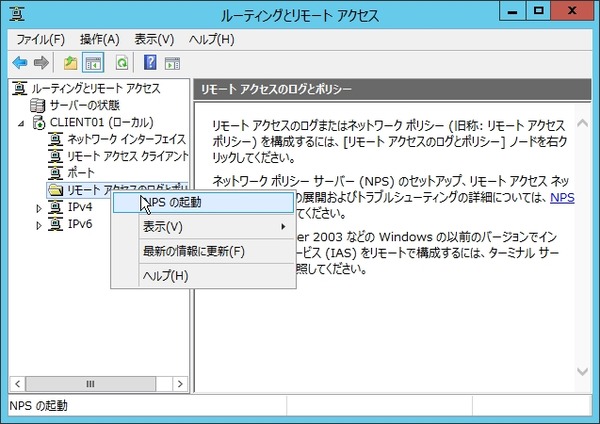Open the 操作(A) menu

pos(99,39)
